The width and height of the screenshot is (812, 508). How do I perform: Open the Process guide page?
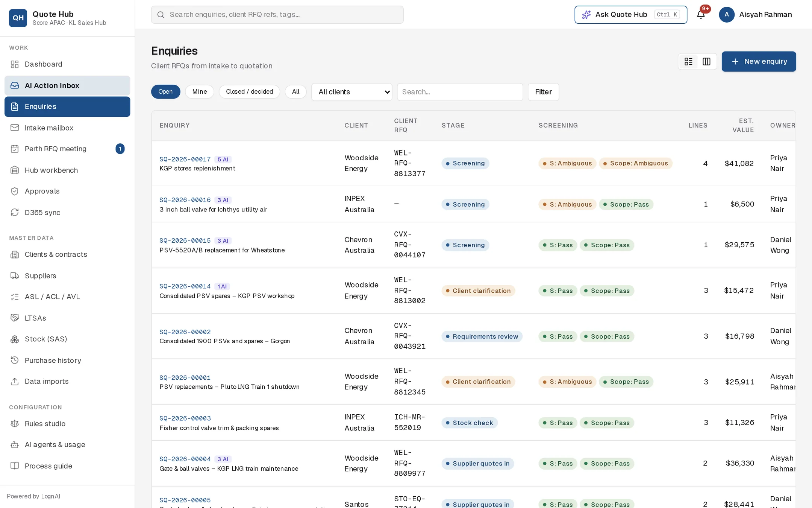click(x=67, y=466)
